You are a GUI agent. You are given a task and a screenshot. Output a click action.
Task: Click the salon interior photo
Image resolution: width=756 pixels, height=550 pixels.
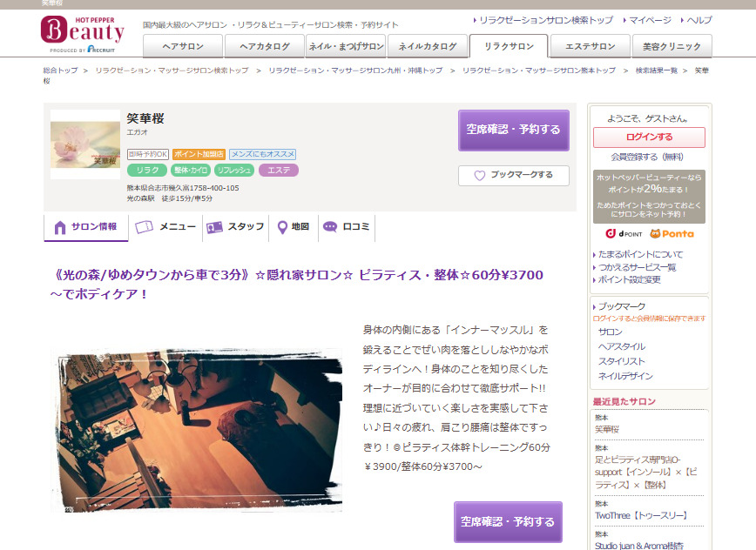coord(196,430)
